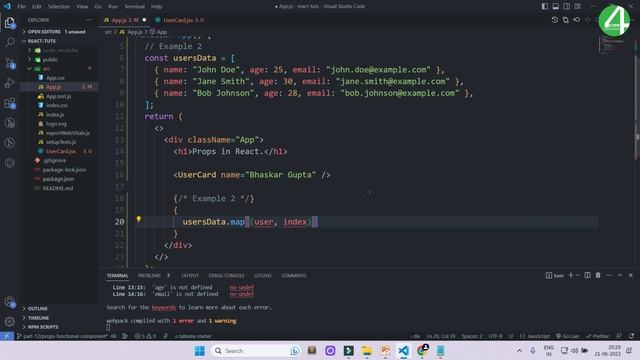Click Spaces: 2 indentation in status bar
This screenshot has width=640, height=360.
coord(472,336)
